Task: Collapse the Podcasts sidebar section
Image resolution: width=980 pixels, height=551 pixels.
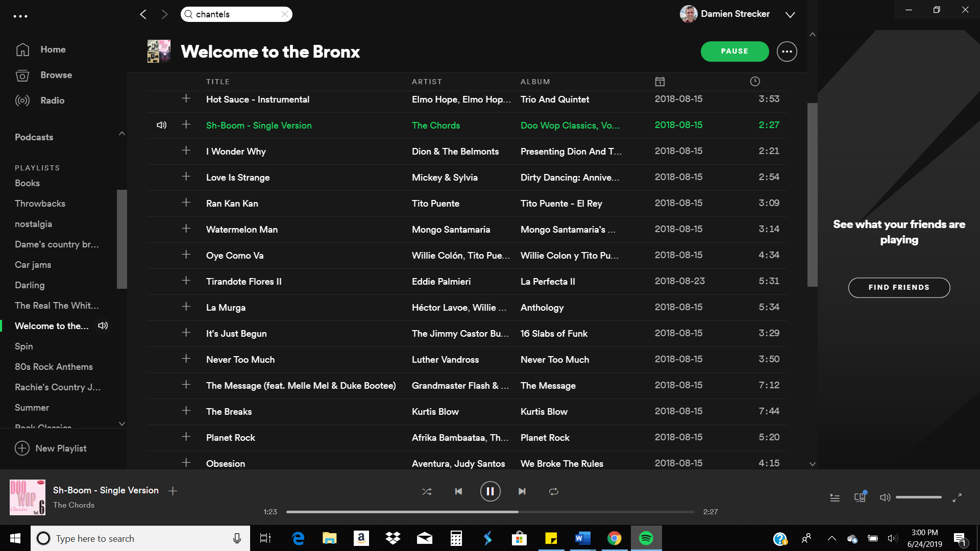Action: pos(121,134)
